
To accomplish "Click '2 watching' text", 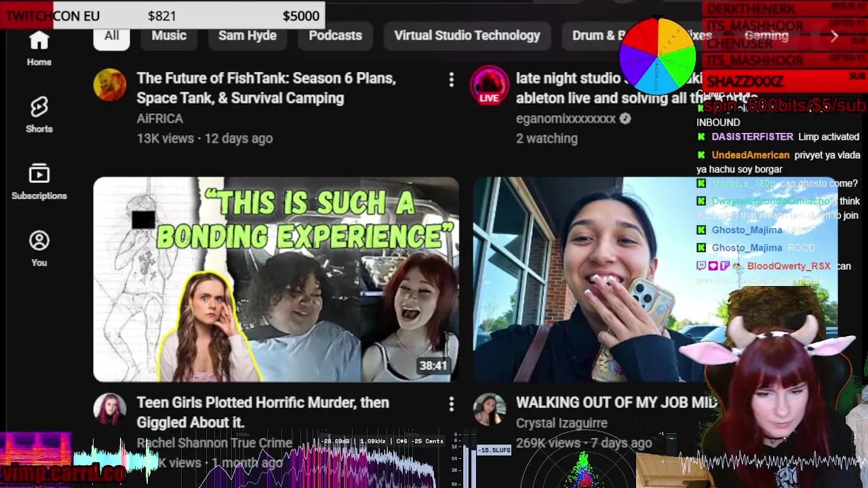I will [x=547, y=138].
